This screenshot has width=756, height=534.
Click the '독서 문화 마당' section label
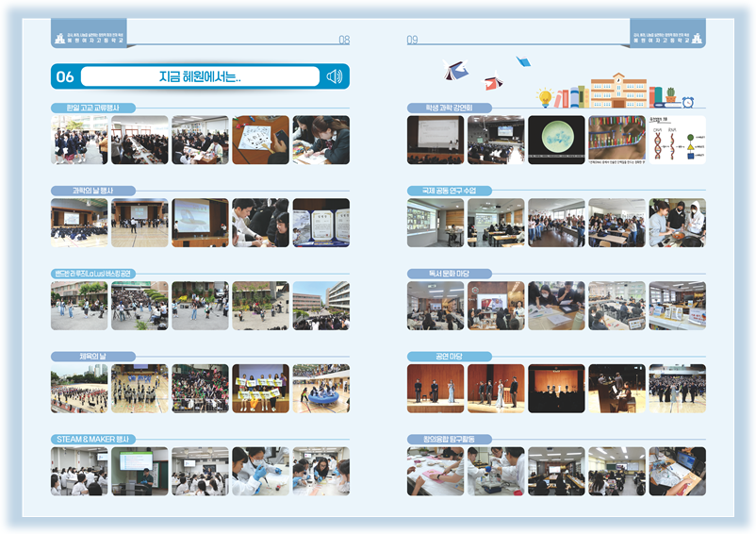pos(449,274)
